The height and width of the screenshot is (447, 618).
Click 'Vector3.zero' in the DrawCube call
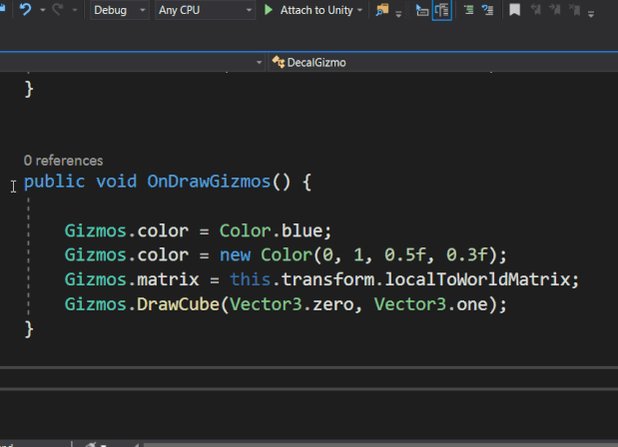pyautogui.click(x=292, y=304)
